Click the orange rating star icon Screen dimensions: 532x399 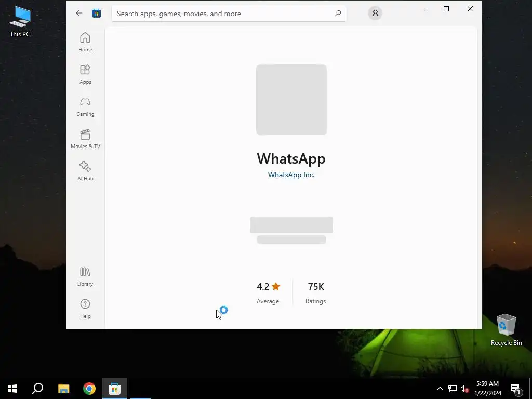[276, 287]
